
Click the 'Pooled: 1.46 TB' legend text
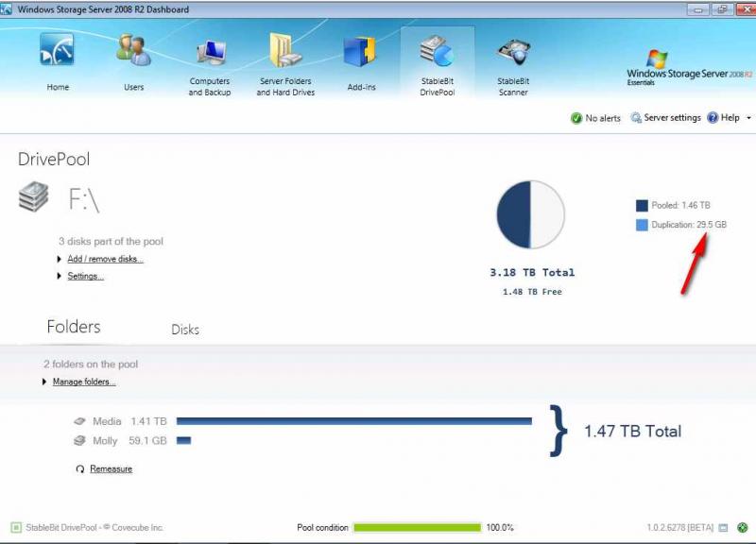[680, 205]
